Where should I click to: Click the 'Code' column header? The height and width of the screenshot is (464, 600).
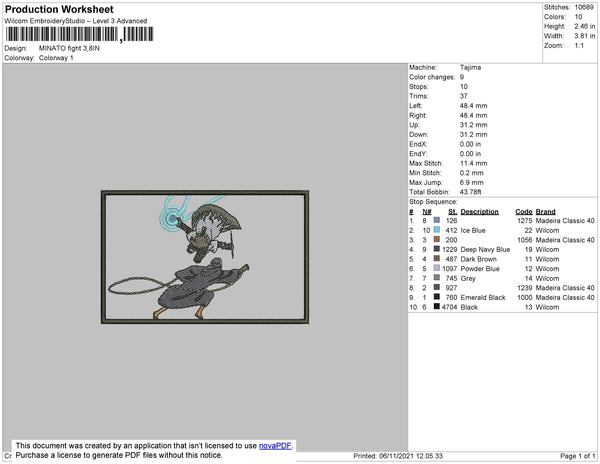(524, 212)
